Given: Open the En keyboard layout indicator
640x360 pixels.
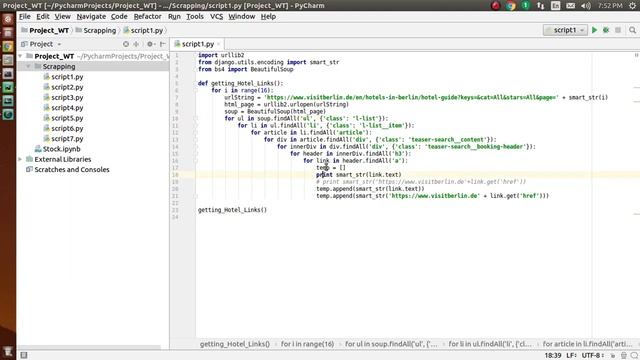Looking at the screenshot, I should pyautogui.click(x=556, y=6).
